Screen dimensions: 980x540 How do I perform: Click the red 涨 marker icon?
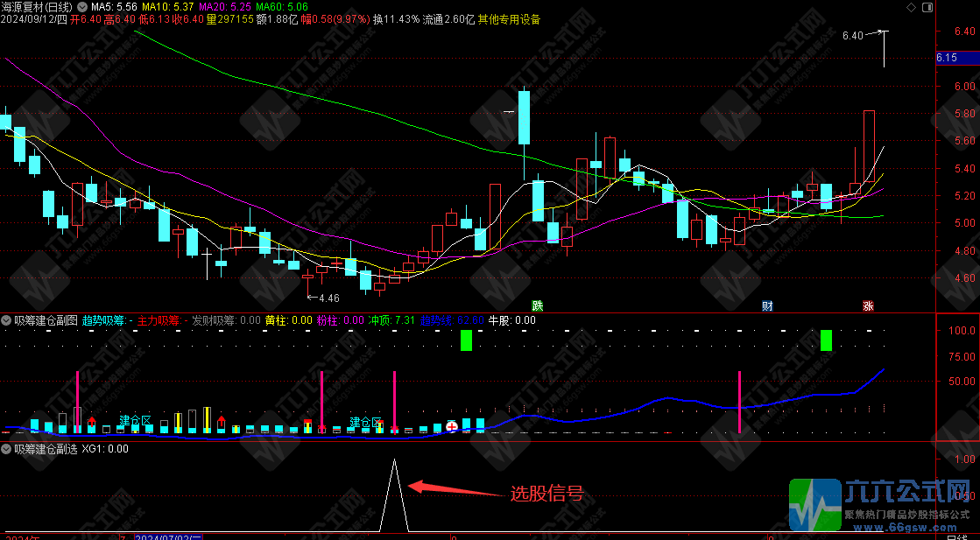pos(868,305)
